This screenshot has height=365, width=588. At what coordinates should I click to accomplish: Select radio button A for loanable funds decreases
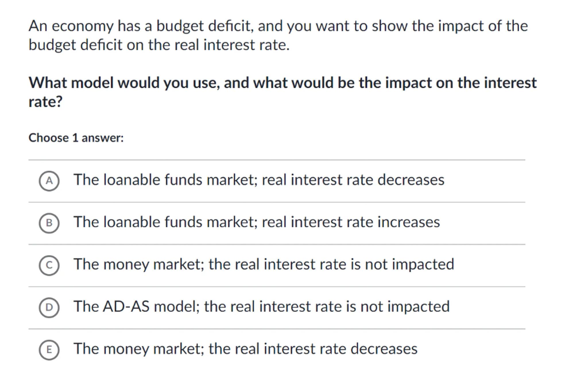pos(49,181)
